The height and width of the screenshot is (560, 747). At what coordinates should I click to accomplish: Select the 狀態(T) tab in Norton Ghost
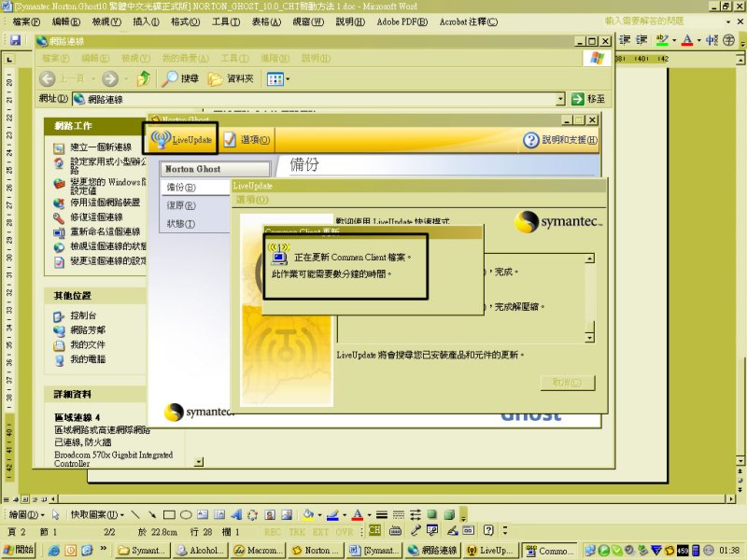point(181,223)
